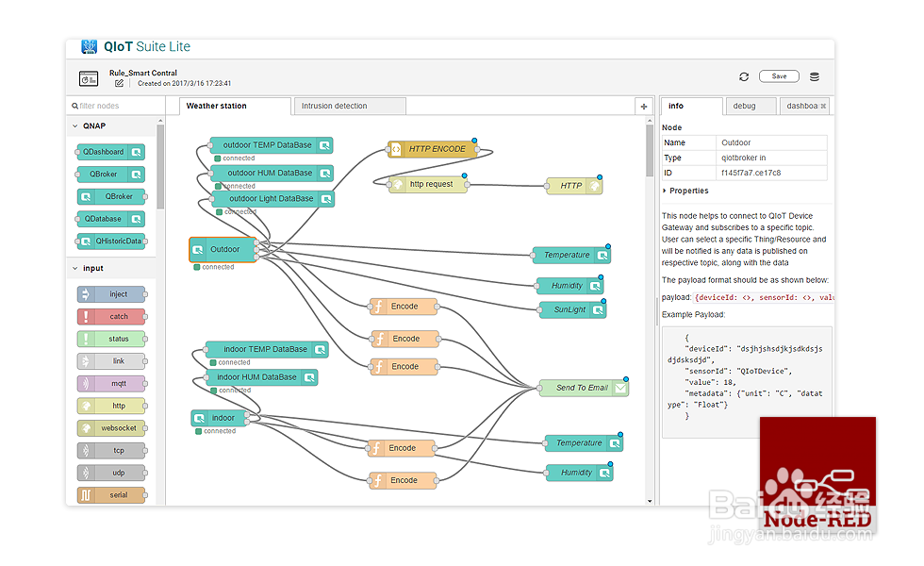Click the Save button
Screen dimensions: 924x566
pyautogui.click(x=779, y=76)
